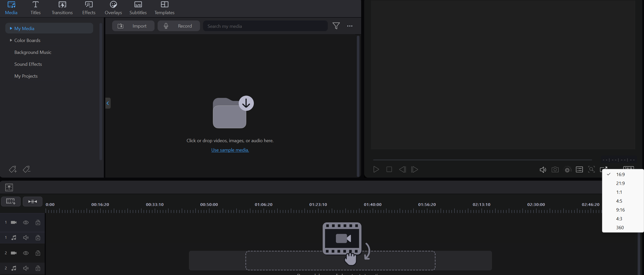Collapse the library side panel chevron
The height and width of the screenshot is (275, 644).
click(108, 103)
